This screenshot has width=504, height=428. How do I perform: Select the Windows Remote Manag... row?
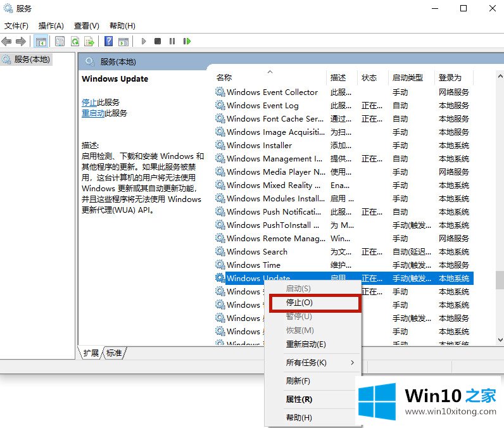click(343, 238)
